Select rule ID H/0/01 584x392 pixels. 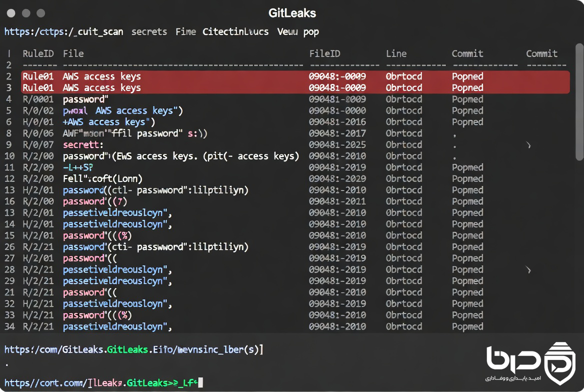(38, 122)
